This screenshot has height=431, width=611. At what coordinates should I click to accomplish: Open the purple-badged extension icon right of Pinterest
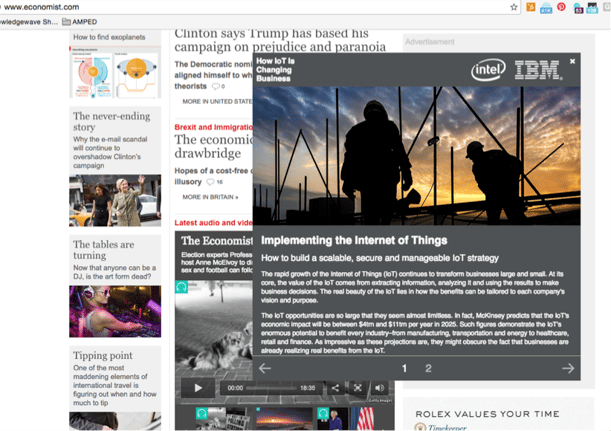coord(578,8)
